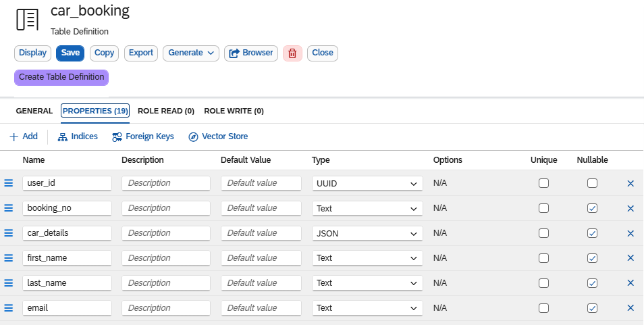
Task: Open the Vector Store settings
Action: (218, 136)
